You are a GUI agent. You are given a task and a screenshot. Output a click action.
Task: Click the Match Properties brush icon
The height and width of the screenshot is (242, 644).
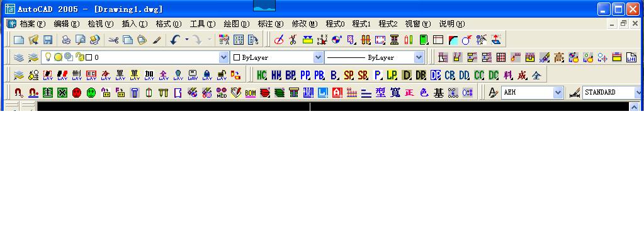(157, 40)
